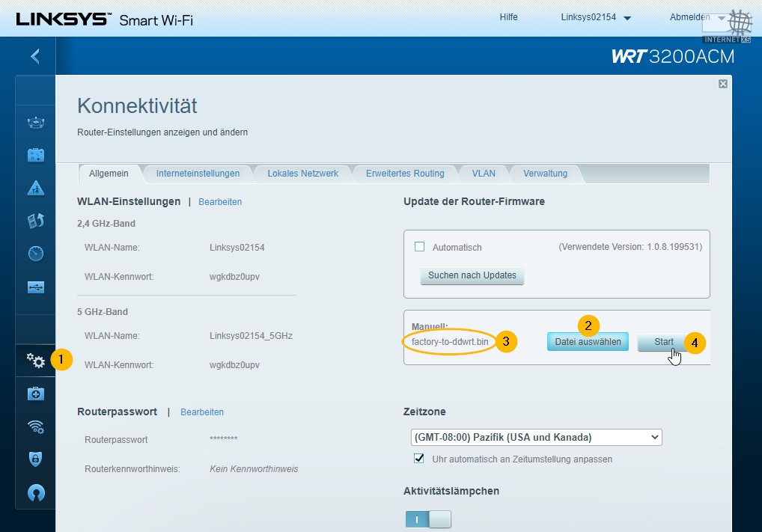The width and height of the screenshot is (762, 532).
Task: Click the Konnektivität page heading
Action: point(137,106)
